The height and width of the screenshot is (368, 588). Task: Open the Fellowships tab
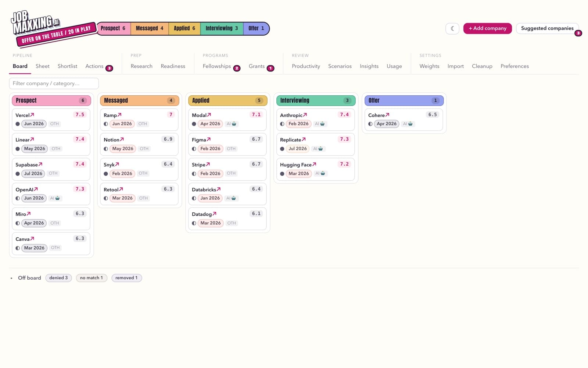click(x=217, y=66)
